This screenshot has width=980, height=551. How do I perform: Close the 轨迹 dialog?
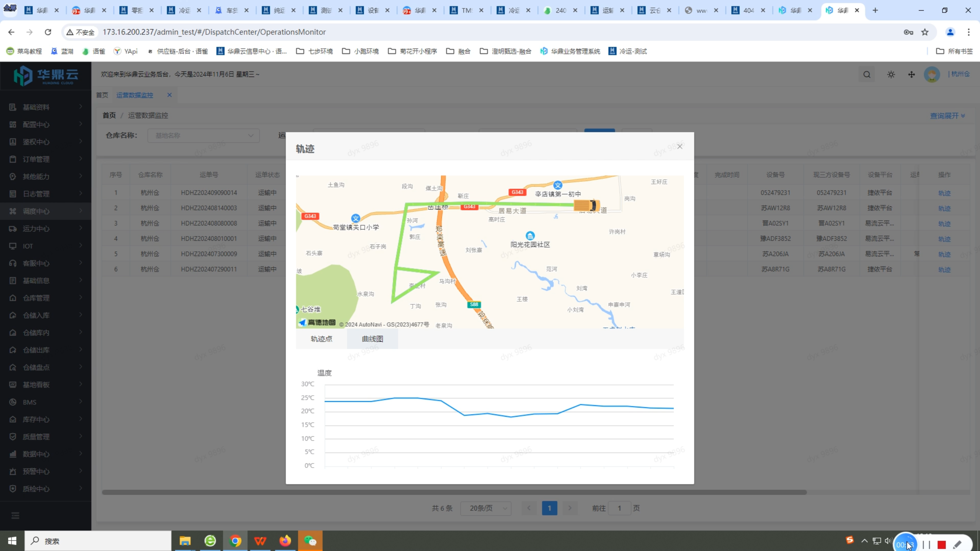click(679, 147)
